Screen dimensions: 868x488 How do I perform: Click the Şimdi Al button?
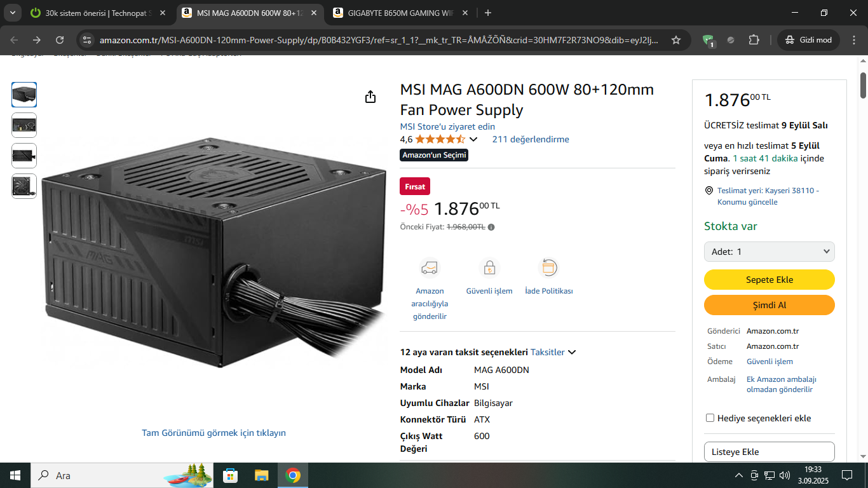(x=770, y=305)
